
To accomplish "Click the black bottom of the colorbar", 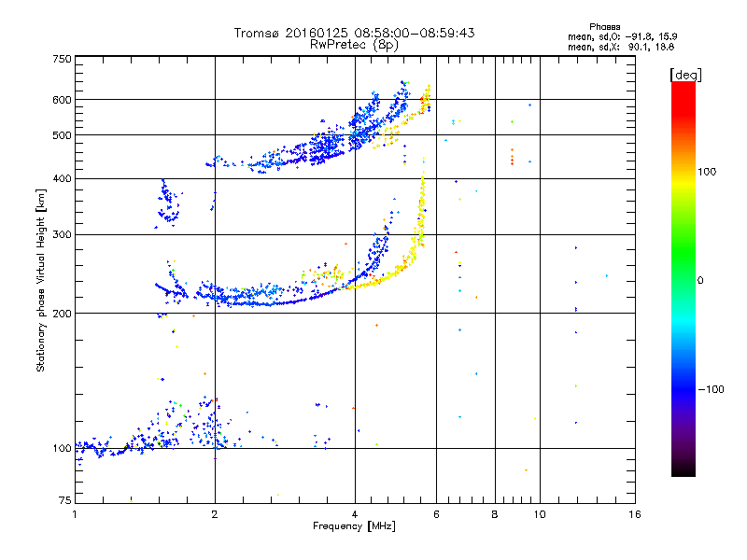I will [684, 469].
